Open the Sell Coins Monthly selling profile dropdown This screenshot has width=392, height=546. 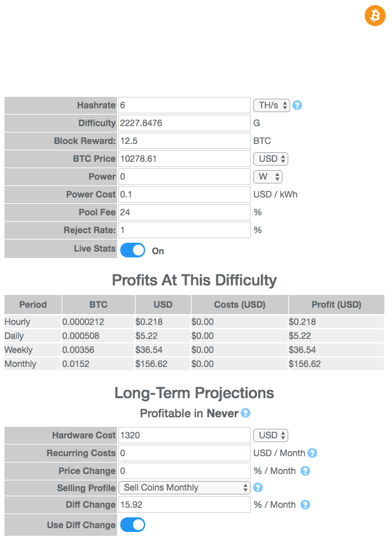[x=185, y=488]
